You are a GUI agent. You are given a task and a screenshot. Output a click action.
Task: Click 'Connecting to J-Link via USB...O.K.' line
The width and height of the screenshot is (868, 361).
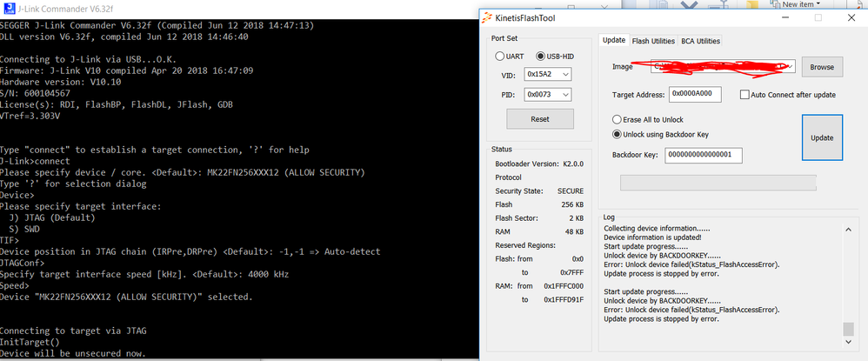tap(89, 59)
